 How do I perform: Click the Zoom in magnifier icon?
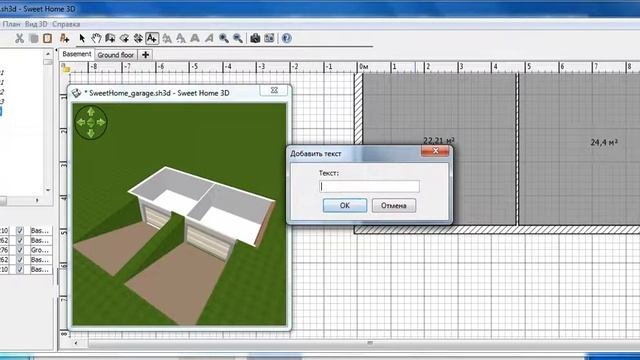224,38
